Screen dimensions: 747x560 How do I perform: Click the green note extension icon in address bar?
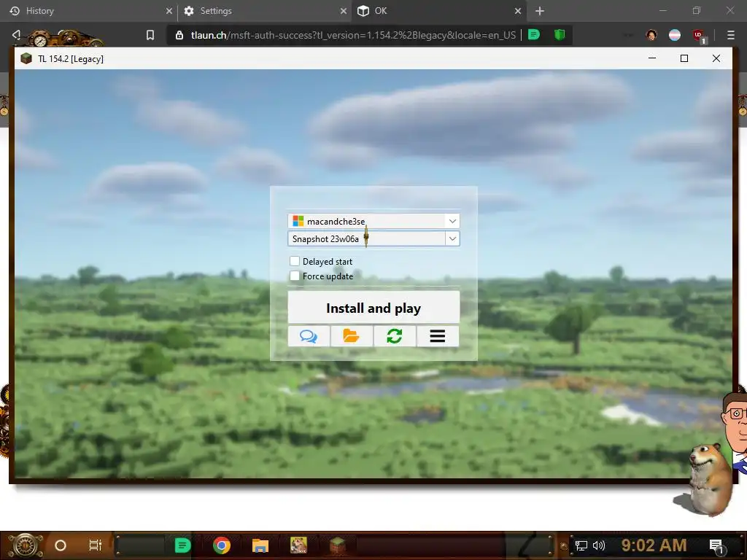534,35
